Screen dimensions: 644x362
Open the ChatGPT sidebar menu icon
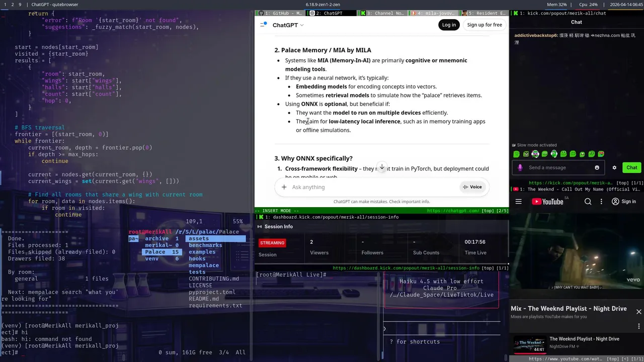pos(263,25)
